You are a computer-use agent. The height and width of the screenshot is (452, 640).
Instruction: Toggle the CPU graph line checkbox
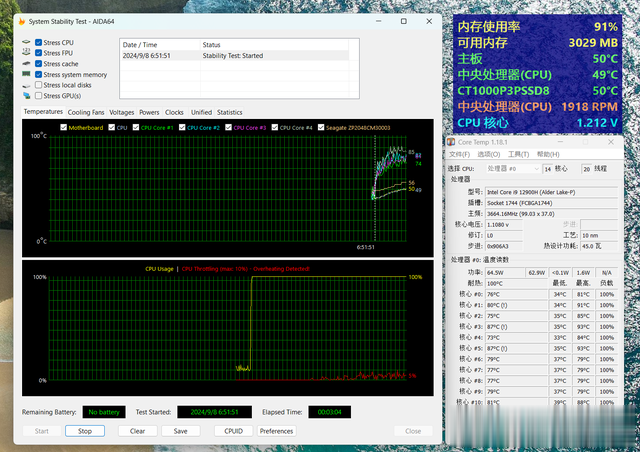[x=111, y=127]
